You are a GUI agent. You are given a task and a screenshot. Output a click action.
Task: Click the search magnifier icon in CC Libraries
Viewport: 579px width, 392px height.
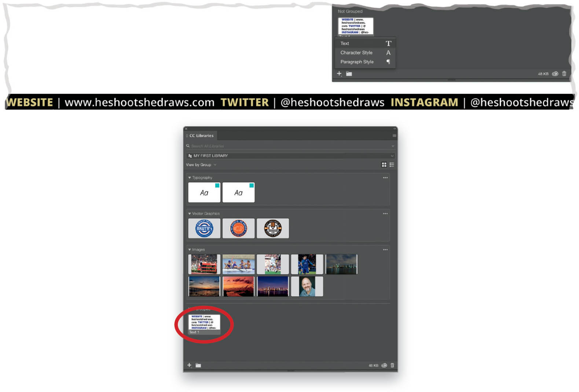[x=188, y=146]
